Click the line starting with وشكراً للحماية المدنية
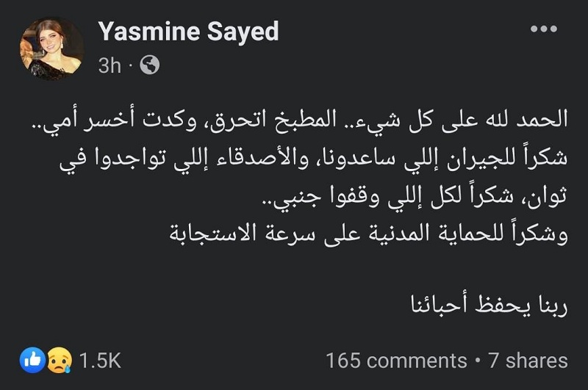 pyautogui.click(x=369, y=234)
